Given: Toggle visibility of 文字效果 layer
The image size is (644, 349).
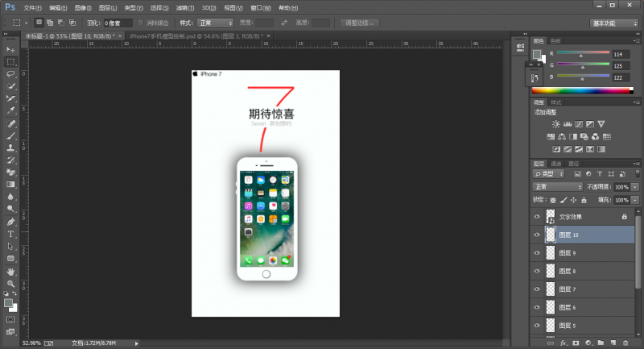Looking at the screenshot, I should [x=537, y=217].
